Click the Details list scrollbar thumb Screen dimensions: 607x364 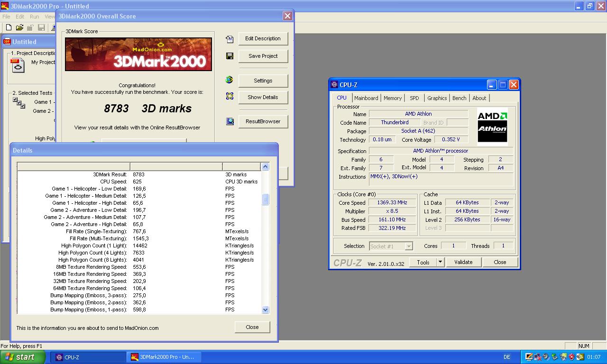pos(265,200)
